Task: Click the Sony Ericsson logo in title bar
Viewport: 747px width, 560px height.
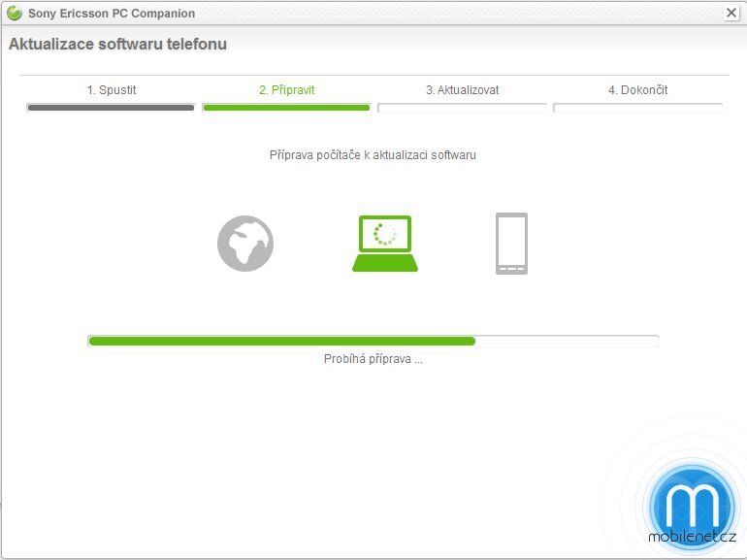Action: click(x=15, y=13)
